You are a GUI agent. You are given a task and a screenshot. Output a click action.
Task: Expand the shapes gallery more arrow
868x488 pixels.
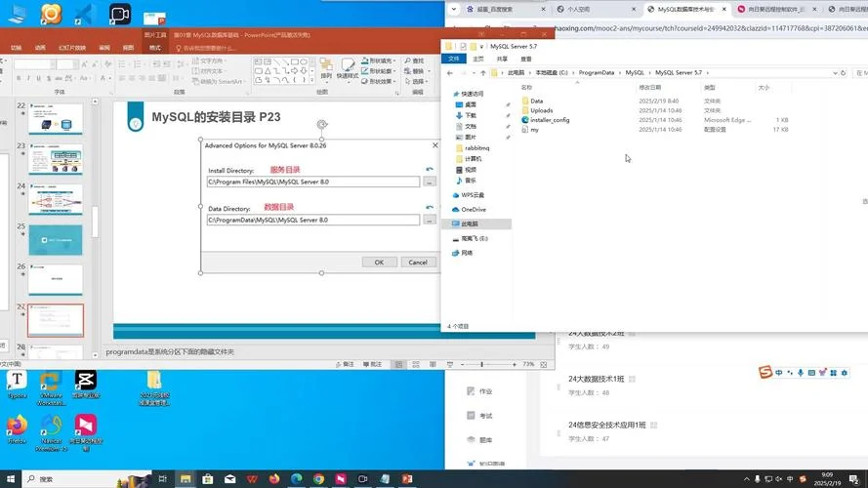click(x=310, y=81)
